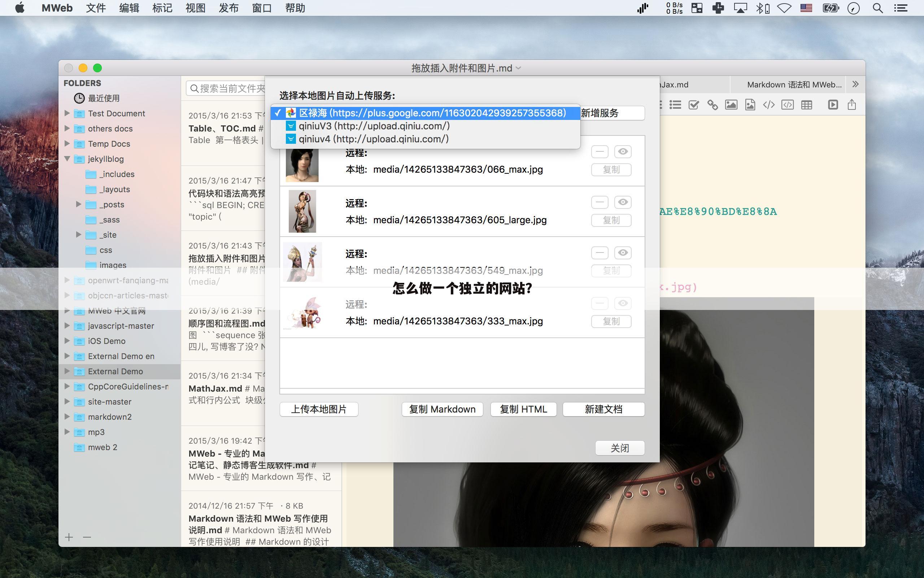The width and height of the screenshot is (924, 578).
Task: Expand the others docs folder
Action: (67, 129)
